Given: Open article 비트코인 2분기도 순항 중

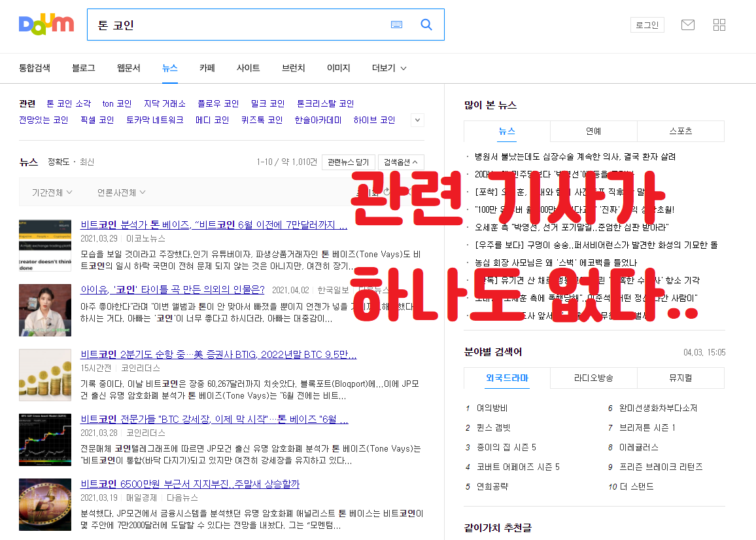Looking at the screenshot, I should click(x=218, y=355).
